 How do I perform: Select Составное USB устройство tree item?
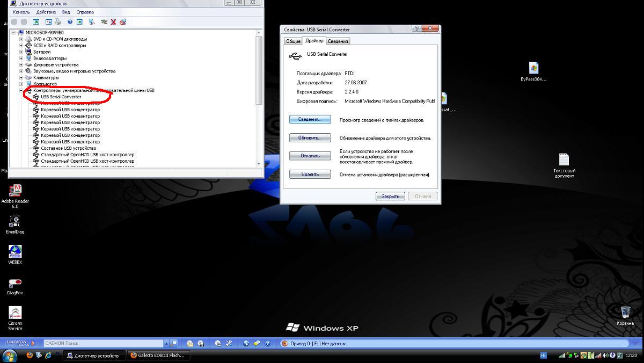click(x=68, y=148)
